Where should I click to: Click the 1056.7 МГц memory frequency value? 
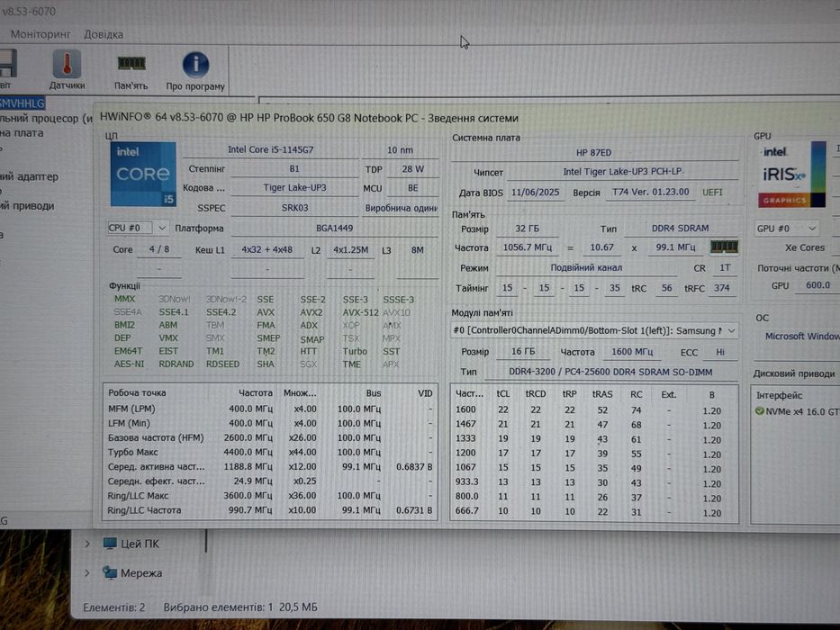click(528, 247)
